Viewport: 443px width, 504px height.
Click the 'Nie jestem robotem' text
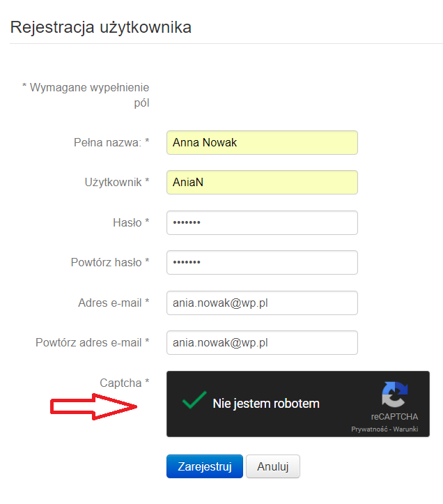(x=266, y=404)
